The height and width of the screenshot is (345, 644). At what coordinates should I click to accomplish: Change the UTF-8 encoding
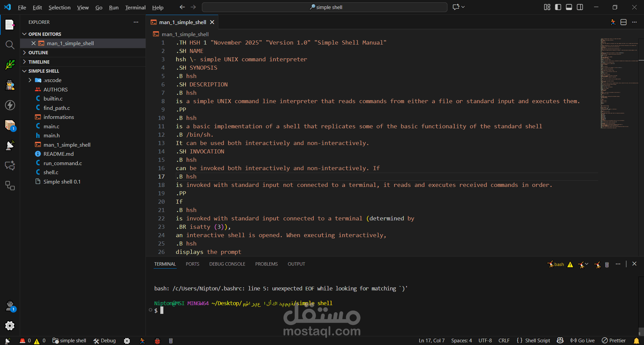(x=485, y=341)
